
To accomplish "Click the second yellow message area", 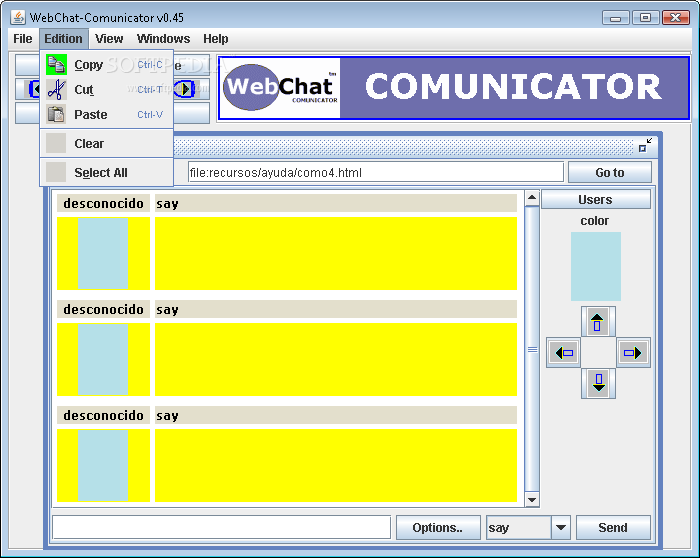I will (x=336, y=359).
